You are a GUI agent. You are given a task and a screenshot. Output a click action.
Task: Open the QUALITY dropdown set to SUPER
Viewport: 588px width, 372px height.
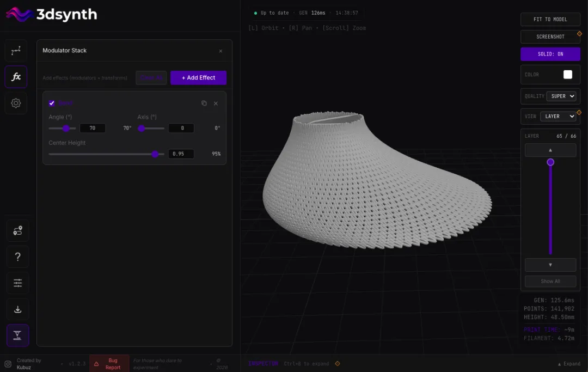tap(561, 96)
